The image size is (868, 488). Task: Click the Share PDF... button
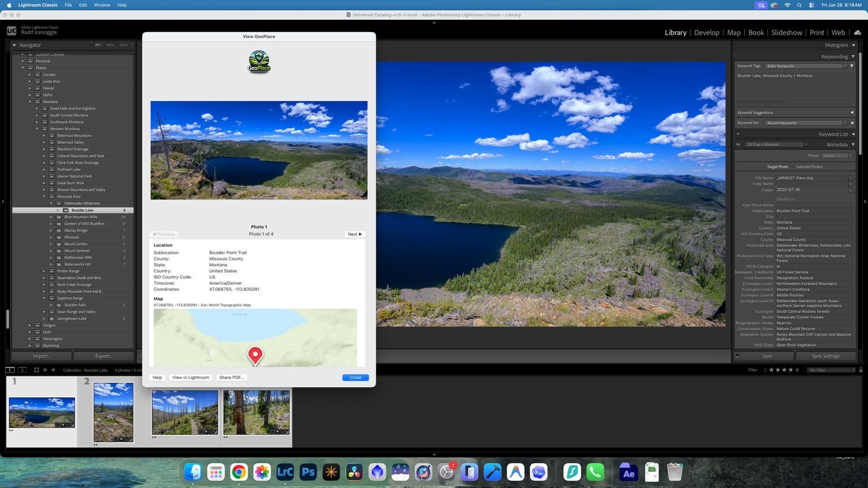pyautogui.click(x=231, y=377)
